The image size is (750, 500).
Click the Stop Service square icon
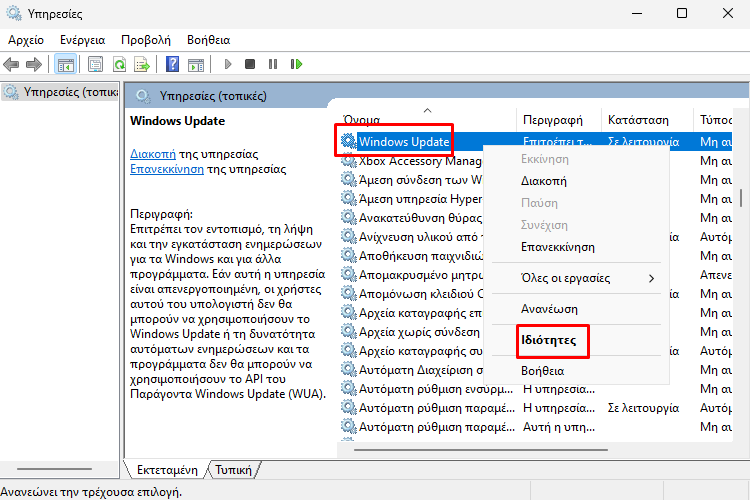tap(250, 64)
